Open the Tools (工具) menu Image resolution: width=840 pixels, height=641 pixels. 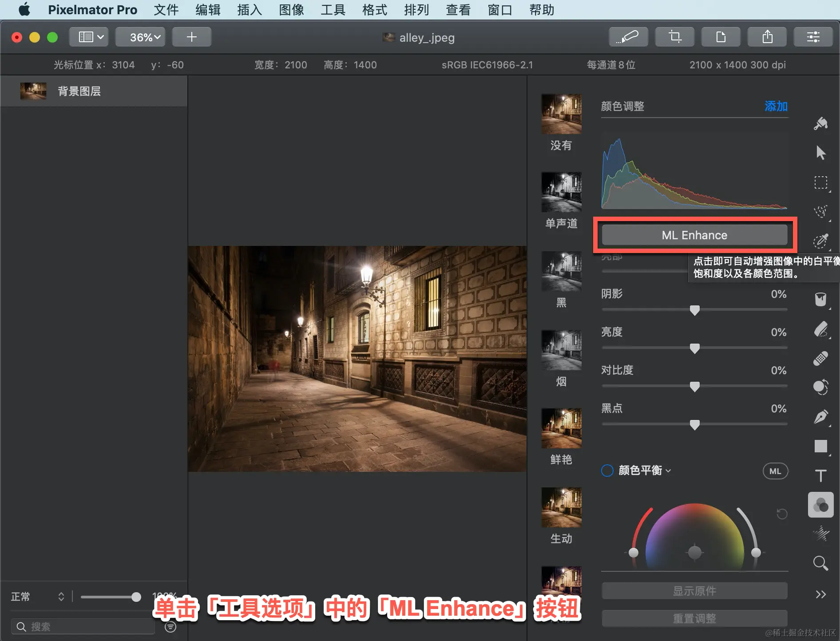click(333, 10)
